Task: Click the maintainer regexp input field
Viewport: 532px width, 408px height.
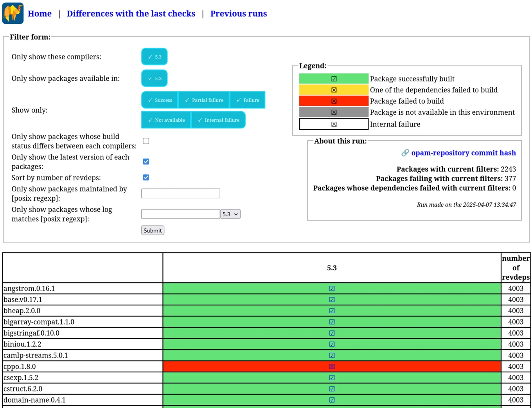Action: click(x=180, y=193)
